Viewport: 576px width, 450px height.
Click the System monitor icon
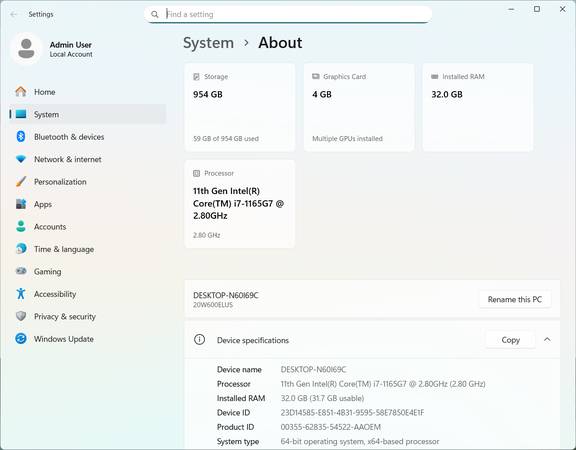[21, 114]
